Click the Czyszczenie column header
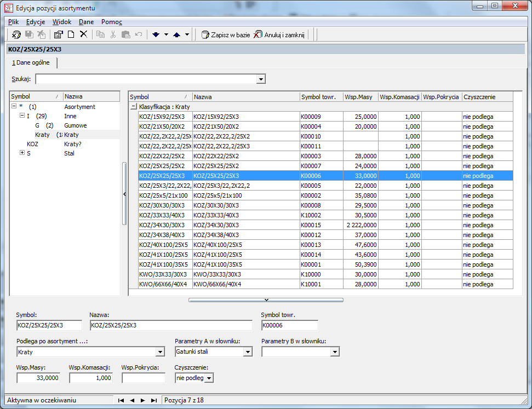Image resolution: width=532 pixels, height=409 pixels. click(487, 97)
